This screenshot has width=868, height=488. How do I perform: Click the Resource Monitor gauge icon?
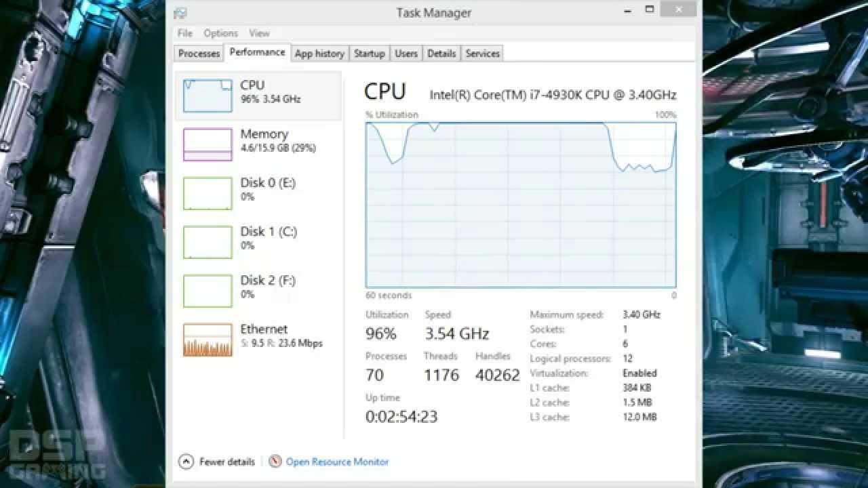[275, 462]
